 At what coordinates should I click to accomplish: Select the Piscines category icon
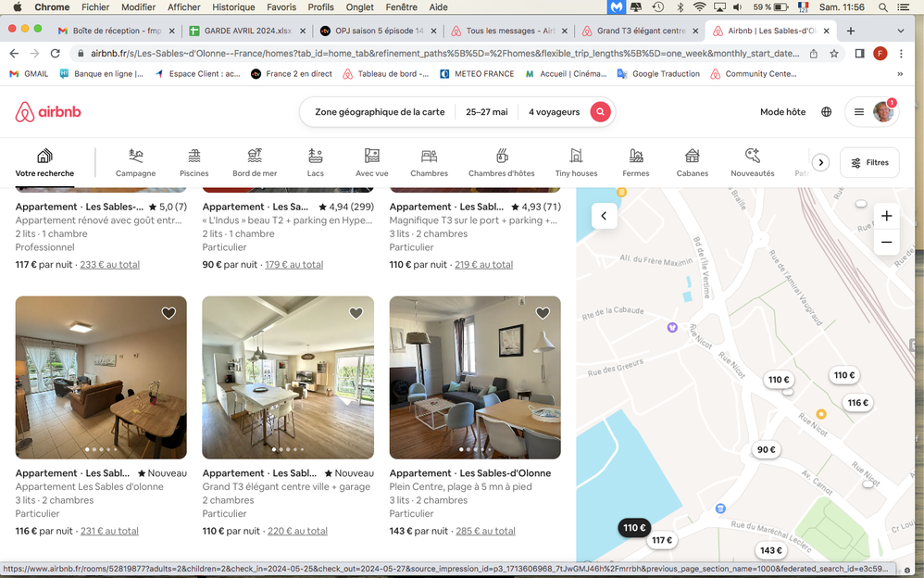click(x=194, y=157)
